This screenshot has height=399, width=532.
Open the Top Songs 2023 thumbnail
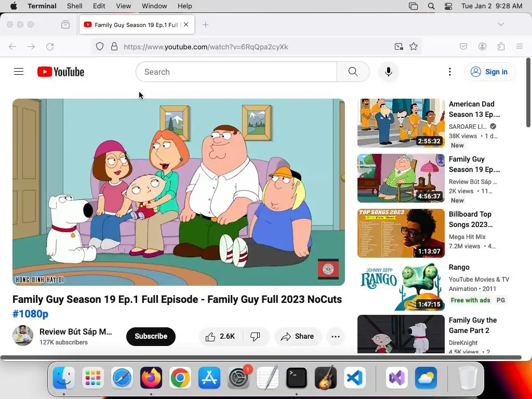(x=401, y=233)
